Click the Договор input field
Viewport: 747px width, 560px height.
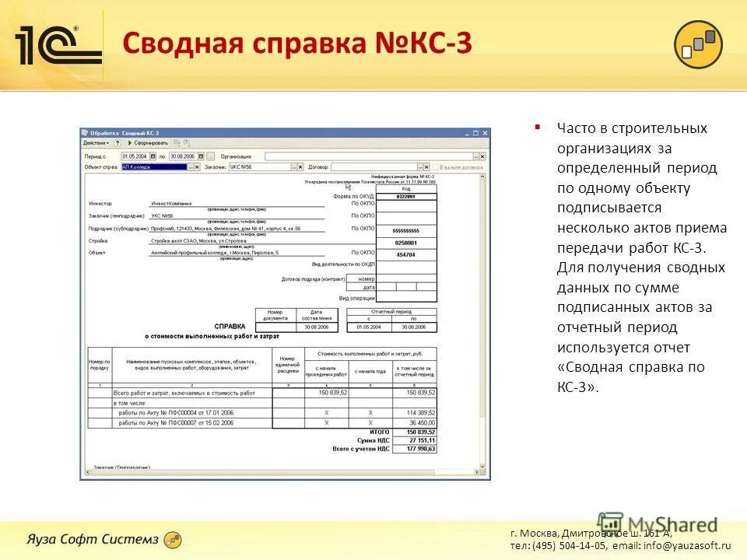tap(374, 167)
